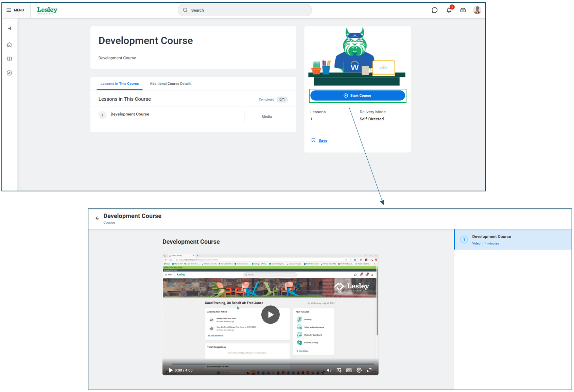Go to Home via sidebar house icon
This screenshot has height=392, width=574.
click(10, 45)
